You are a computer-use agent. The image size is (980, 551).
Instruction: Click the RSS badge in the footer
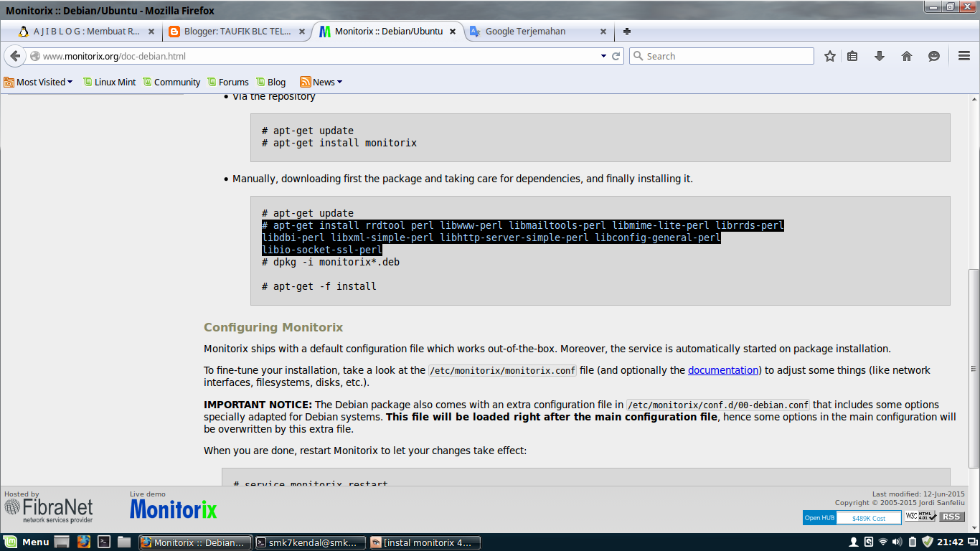click(x=952, y=517)
